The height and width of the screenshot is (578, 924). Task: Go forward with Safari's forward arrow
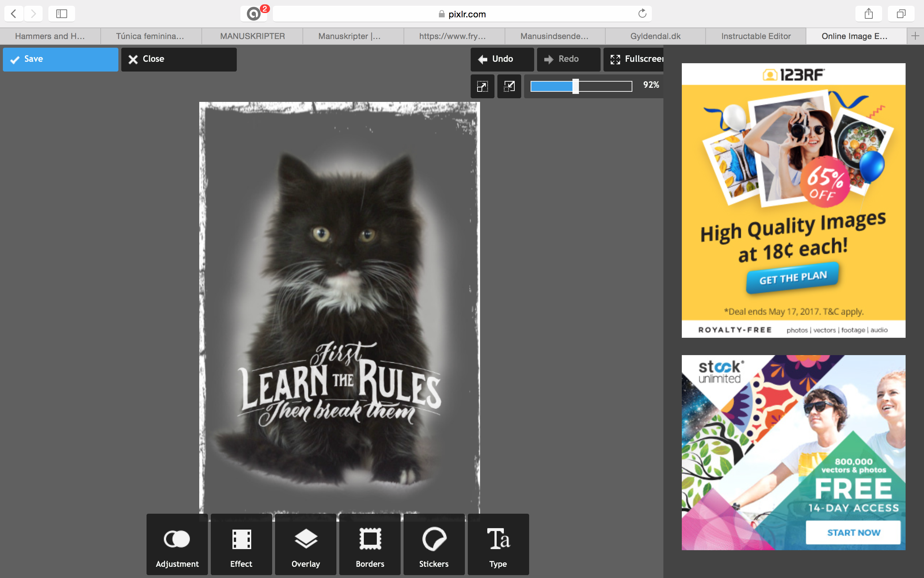click(x=34, y=14)
